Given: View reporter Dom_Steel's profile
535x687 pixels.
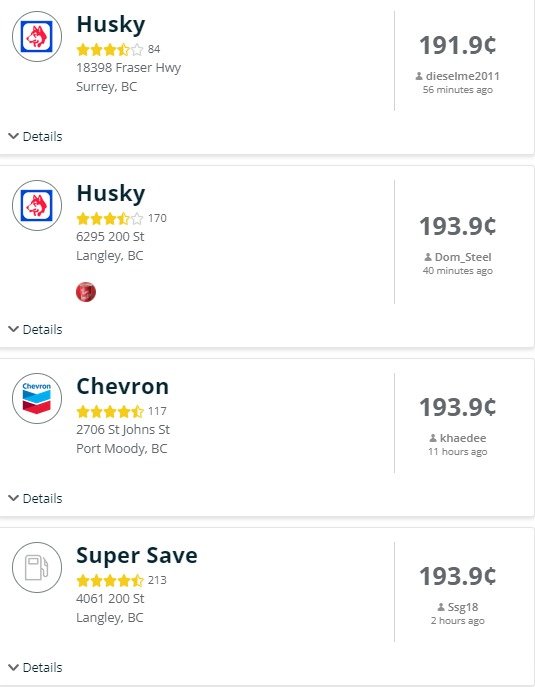Looking at the screenshot, I should [x=463, y=257].
